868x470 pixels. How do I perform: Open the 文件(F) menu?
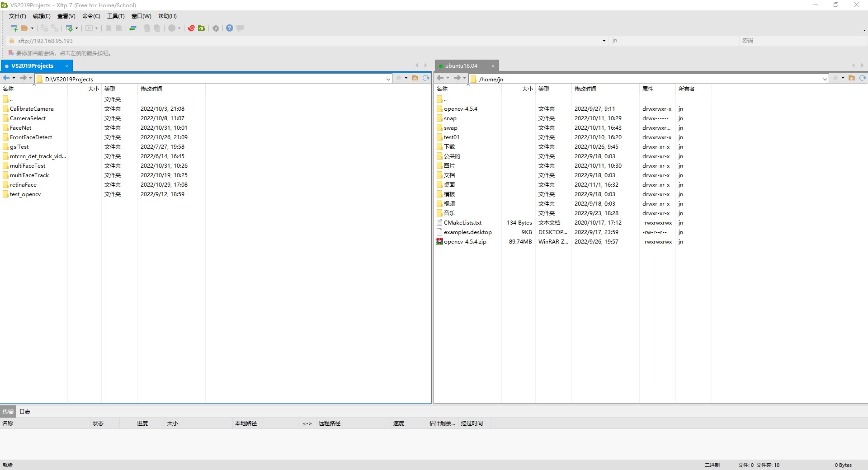18,16
